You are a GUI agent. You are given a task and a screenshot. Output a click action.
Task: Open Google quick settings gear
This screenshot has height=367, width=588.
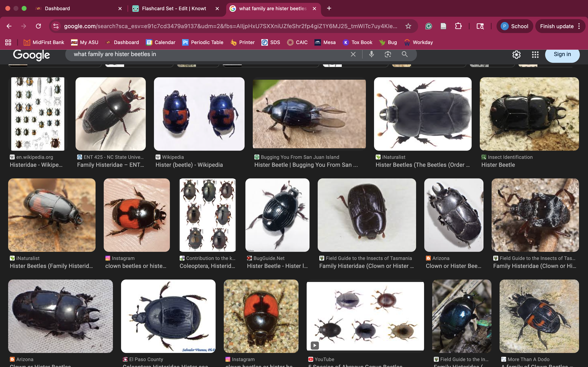coord(516,54)
